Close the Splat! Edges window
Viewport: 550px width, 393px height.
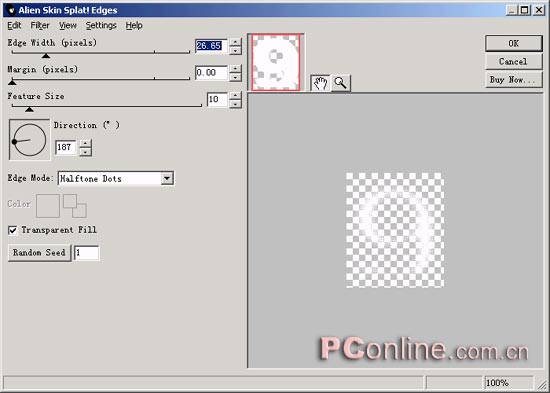click(538, 10)
